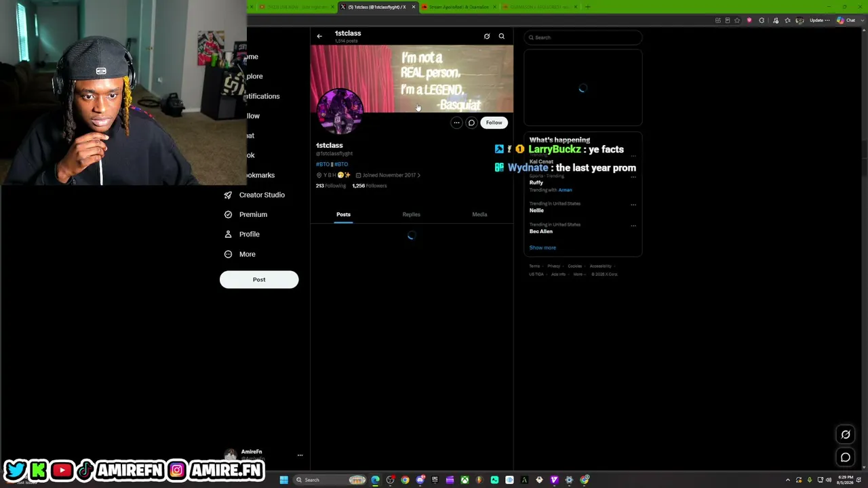Open the Nellie trending topic

click(536, 210)
